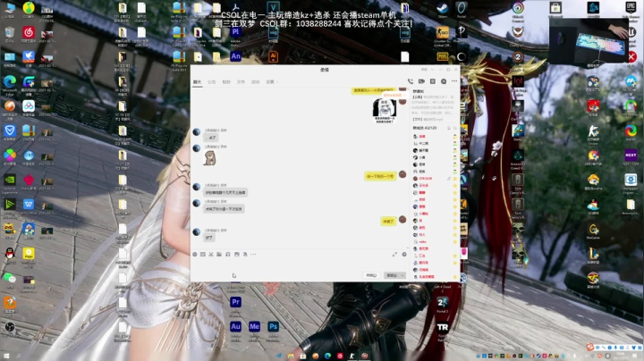Image resolution: width=644 pixels, height=361 pixels.
Task: Open the send button dropdown arrow
Action: 402,275
